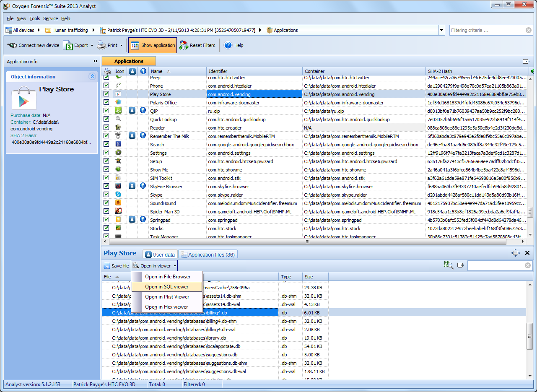Open the Print dropdown arrow
Image resolution: width=537 pixels, height=392 pixels.
122,45
